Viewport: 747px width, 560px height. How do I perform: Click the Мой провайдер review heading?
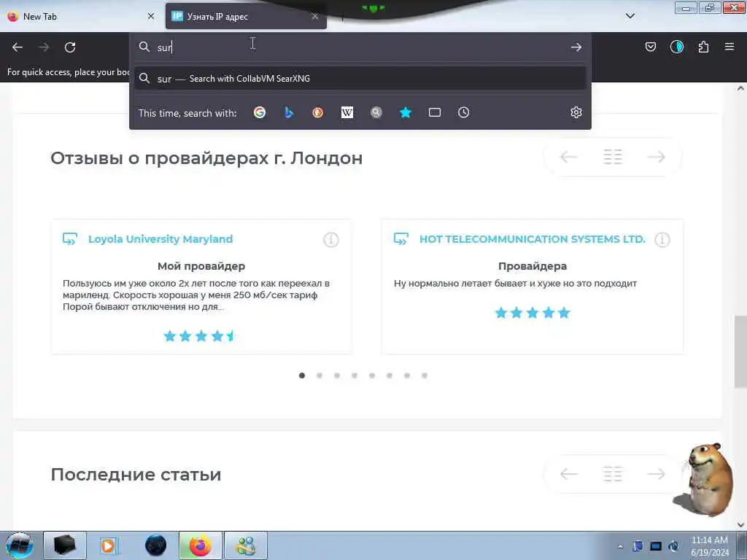pyautogui.click(x=201, y=266)
